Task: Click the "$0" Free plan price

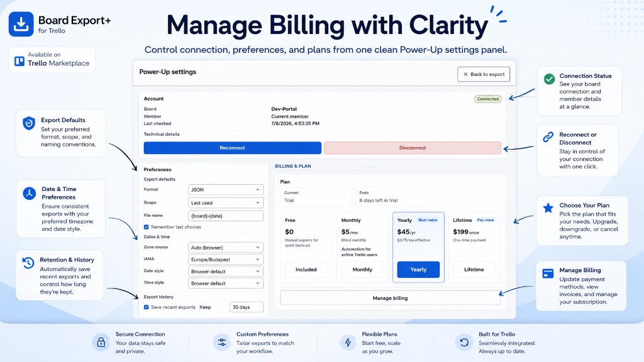Action: coord(289,232)
